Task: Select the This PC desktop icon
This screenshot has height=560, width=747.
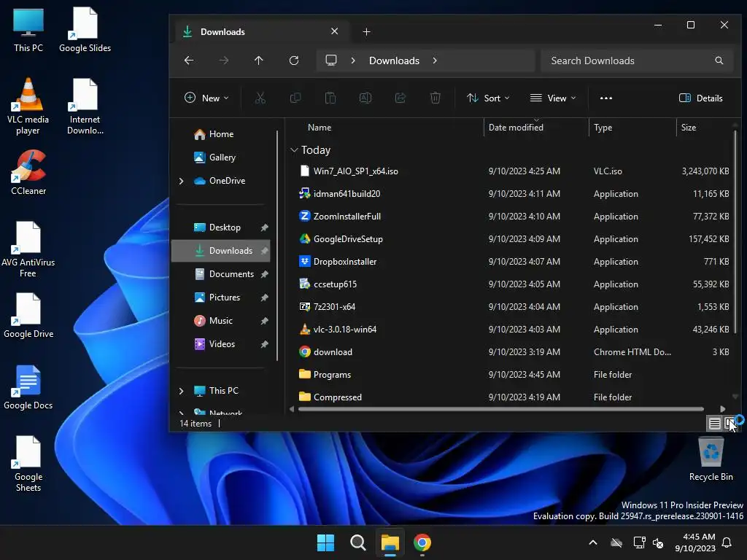Action: [x=28, y=29]
